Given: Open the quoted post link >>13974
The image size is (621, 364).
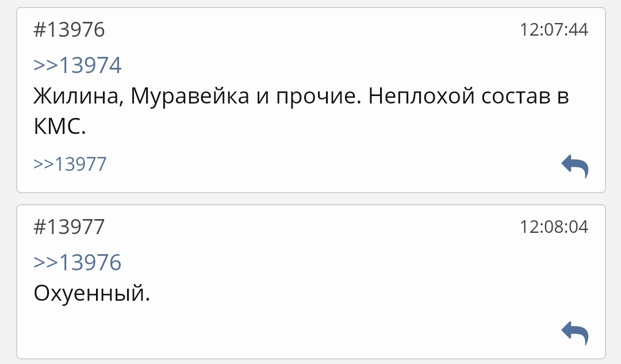Looking at the screenshot, I should point(78,66).
